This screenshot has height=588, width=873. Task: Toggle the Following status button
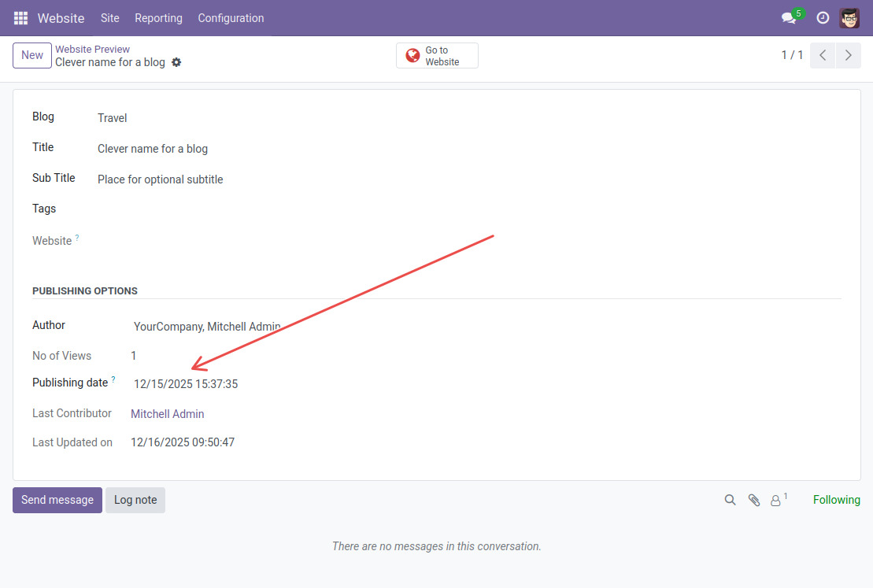(x=836, y=500)
